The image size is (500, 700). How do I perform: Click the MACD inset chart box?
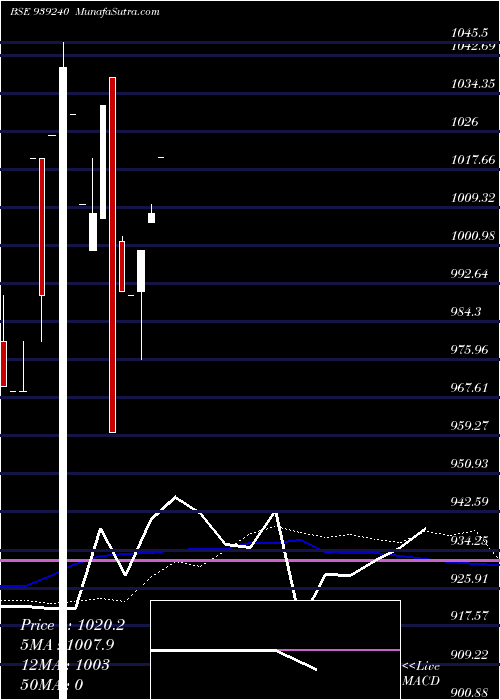[x=275, y=650]
